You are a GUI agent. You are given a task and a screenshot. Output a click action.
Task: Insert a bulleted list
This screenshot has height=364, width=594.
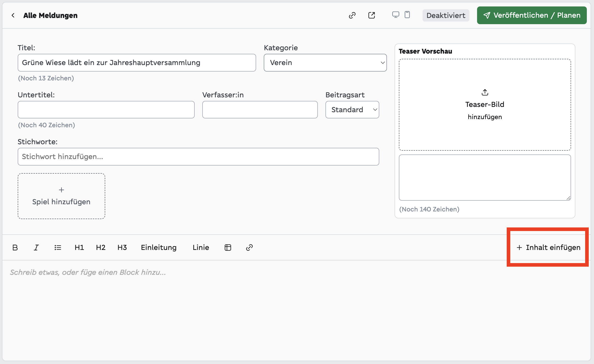coord(58,248)
